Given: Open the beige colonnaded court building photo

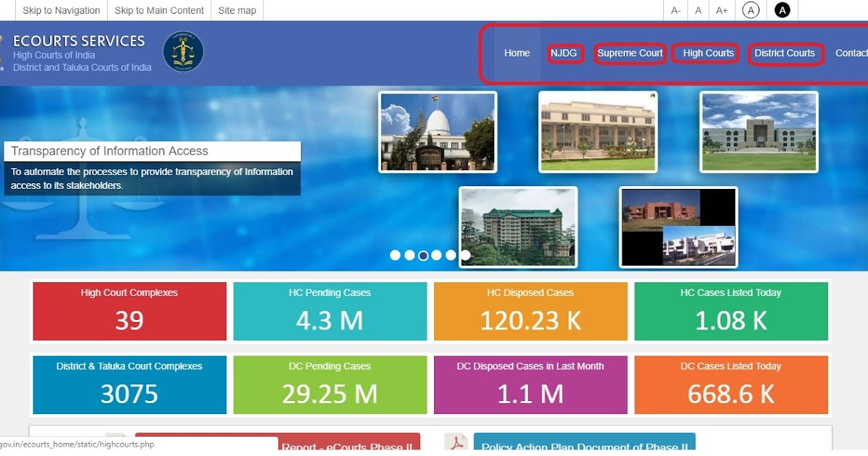Looking at the screenshot, I should (x=598, y=132).
